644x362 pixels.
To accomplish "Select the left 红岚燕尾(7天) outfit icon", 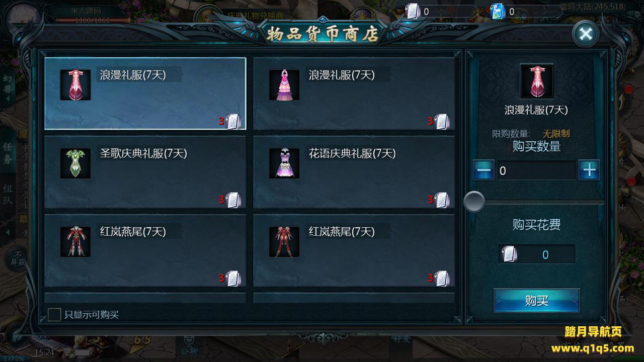I will point(75,242).
